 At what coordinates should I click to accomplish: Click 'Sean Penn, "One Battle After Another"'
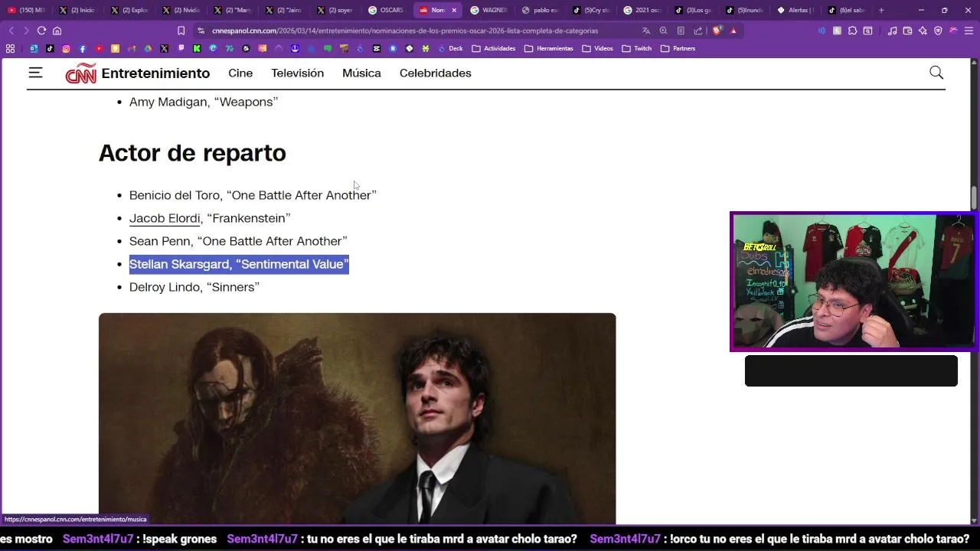click(238, 241)
